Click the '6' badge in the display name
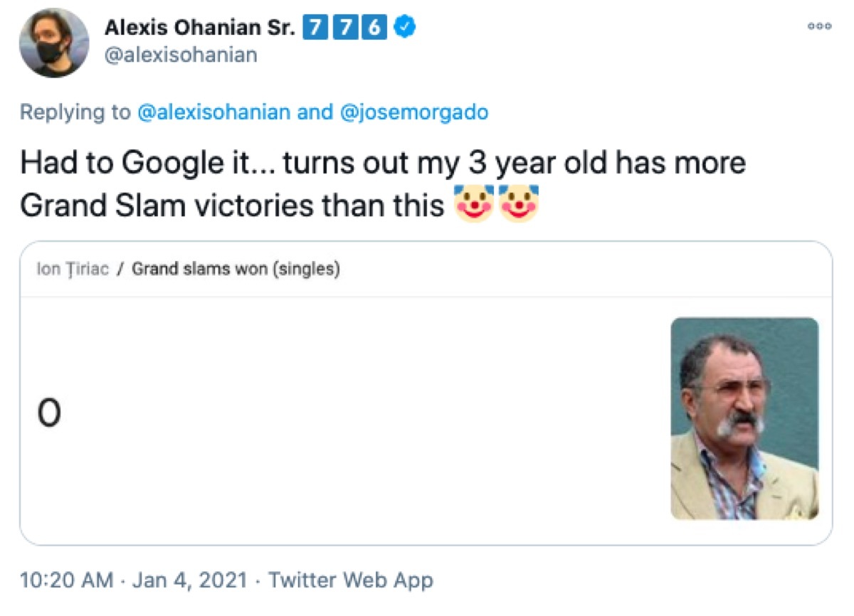Image resolution: width=854 pixels, height=616 pixels. click(375, 28)
